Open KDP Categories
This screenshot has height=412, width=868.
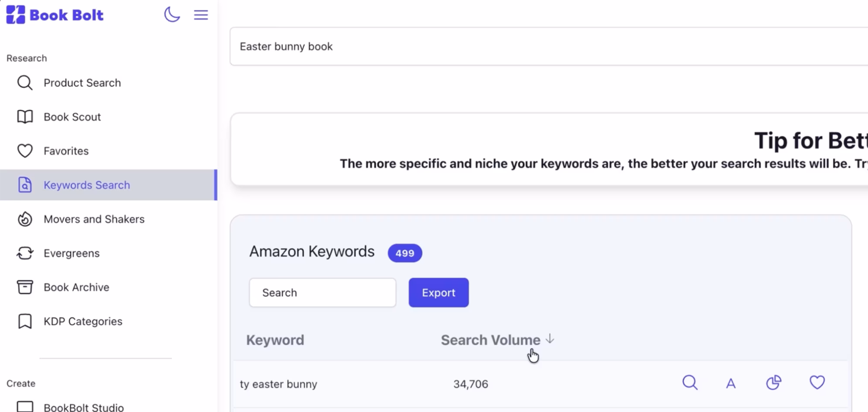[82, 321]
